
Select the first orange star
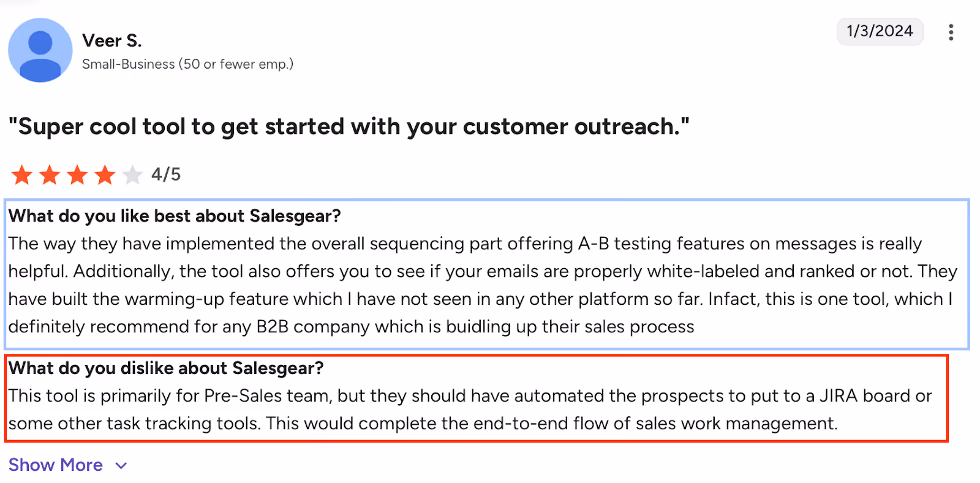point(21,174)
